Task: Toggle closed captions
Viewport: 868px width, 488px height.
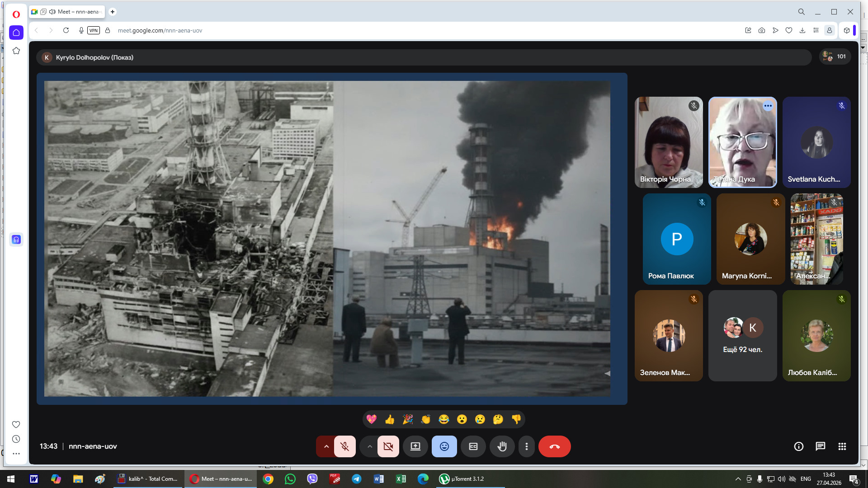Action: pos(473,446)
